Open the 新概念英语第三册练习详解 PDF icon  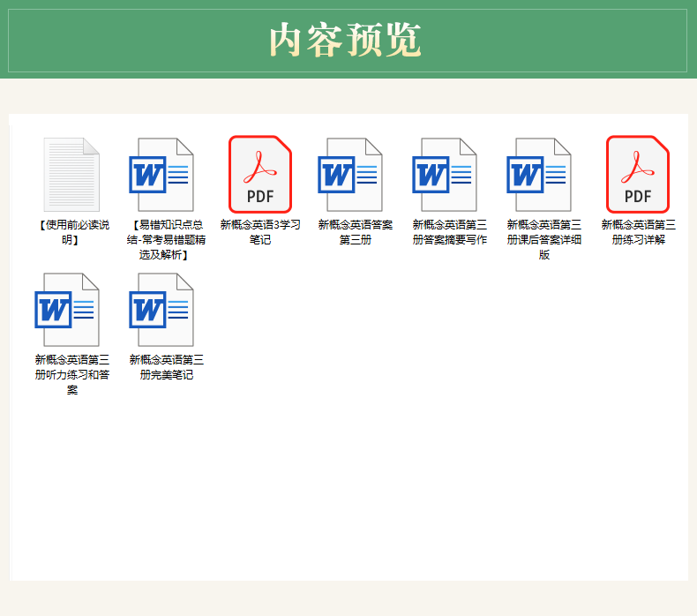pyautogui.click(x=638, y=175)
